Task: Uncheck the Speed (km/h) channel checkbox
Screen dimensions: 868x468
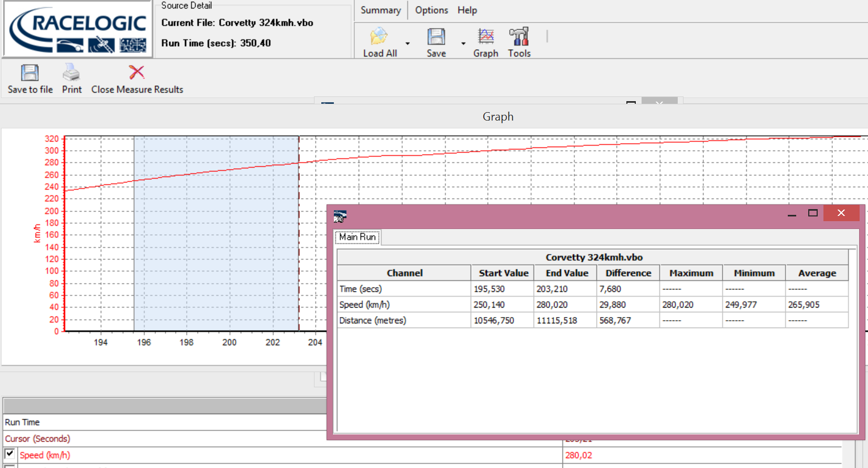Action: coord(9,454)
